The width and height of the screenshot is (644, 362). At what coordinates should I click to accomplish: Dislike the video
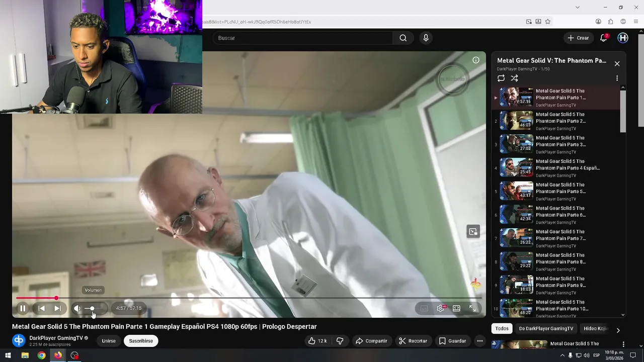340,341
